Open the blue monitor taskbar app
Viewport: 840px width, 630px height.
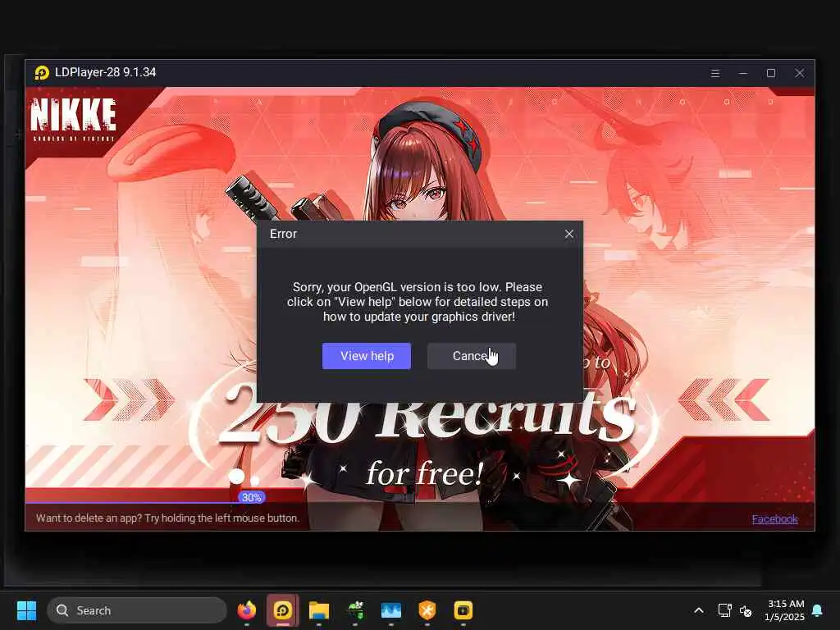pyautogui.click(x=391, y=610)
